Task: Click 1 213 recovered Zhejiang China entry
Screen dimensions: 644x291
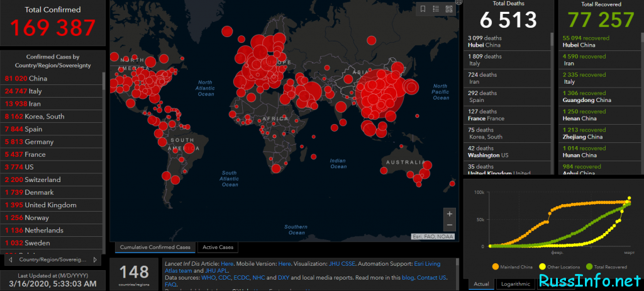Action: point(599,134)
